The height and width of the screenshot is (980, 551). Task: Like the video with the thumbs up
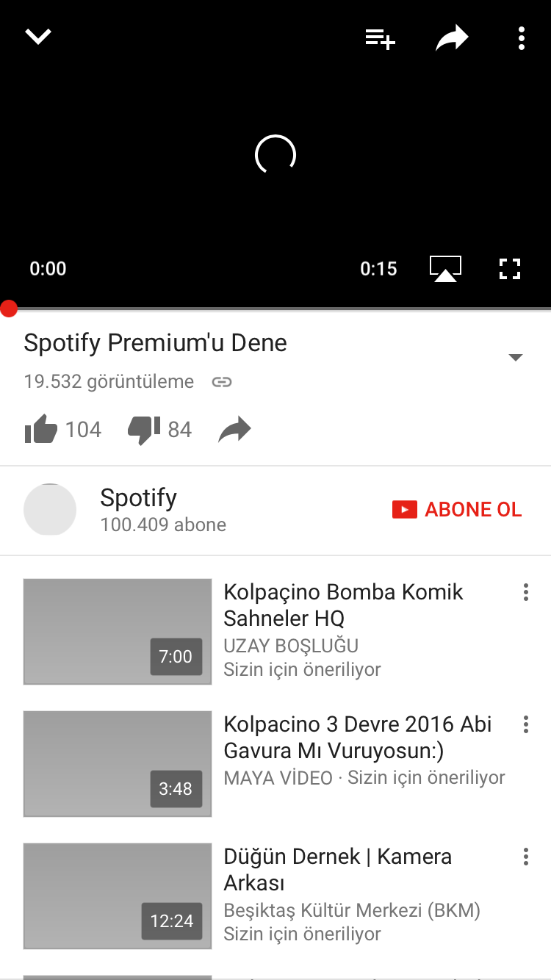pyautogui.click(x=41, y=429)
